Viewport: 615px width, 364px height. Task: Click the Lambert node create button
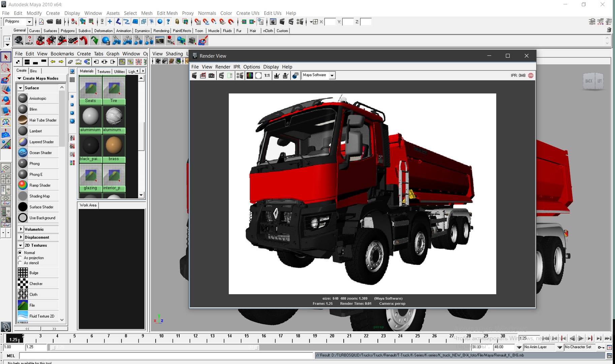(x=38, y=131)
